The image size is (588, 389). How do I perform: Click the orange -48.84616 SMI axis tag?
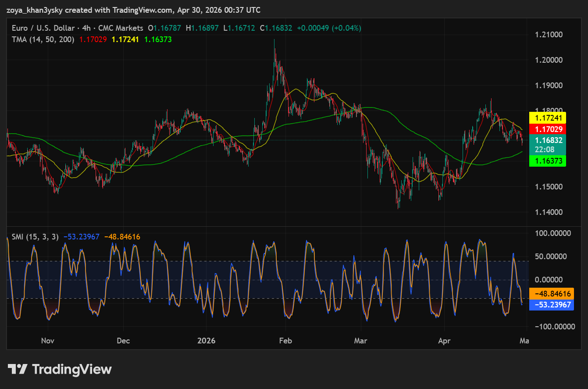[x=551, y=293]
